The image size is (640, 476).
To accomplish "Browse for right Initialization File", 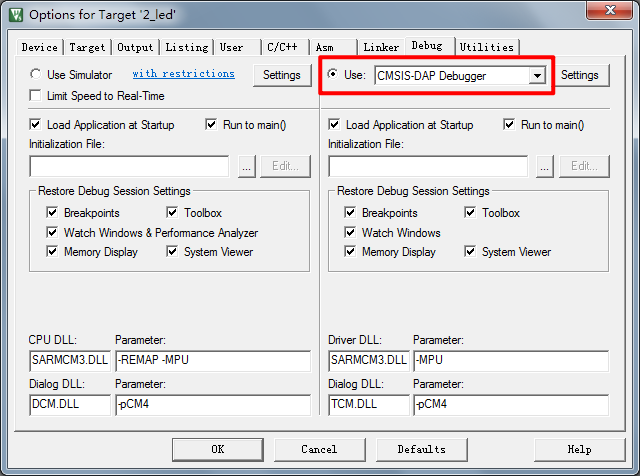I will 545,167.
